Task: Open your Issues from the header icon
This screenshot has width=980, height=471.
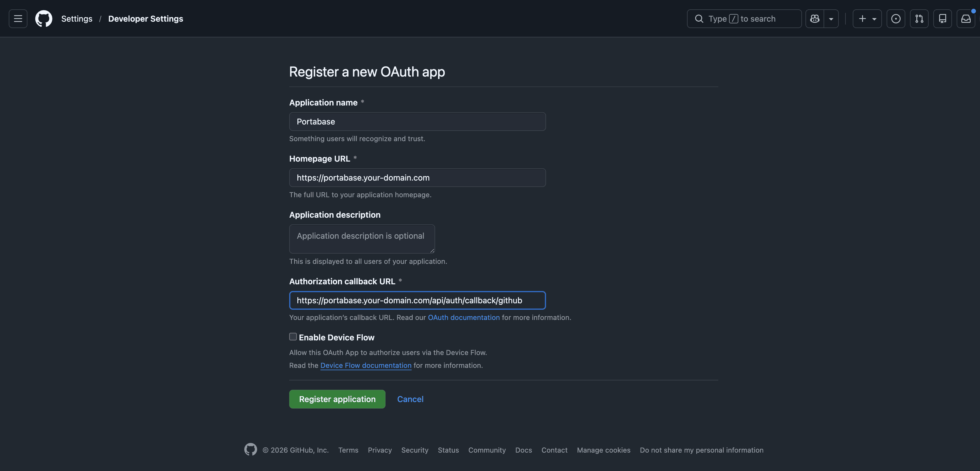Action: (896, 18)
